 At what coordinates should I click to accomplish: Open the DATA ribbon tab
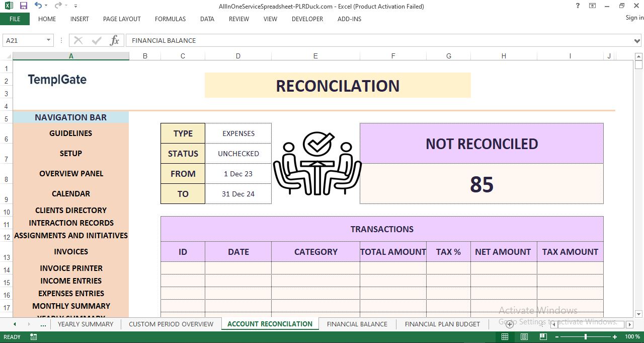[x=207, y=19]
